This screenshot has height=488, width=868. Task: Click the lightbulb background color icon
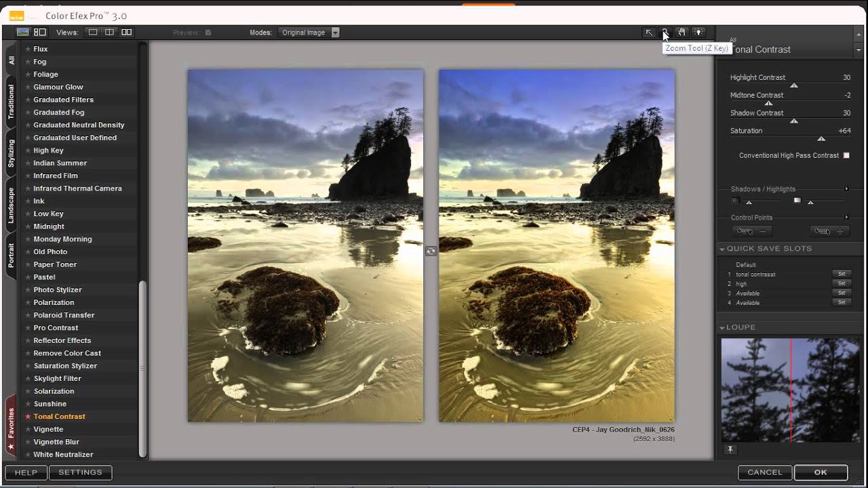tap(698, 32)
